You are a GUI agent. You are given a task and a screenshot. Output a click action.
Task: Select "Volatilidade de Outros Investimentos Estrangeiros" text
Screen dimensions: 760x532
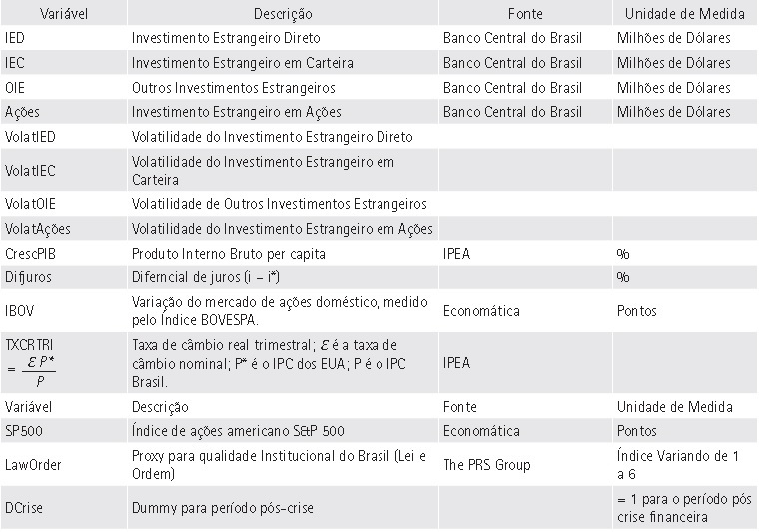(279, 204)
